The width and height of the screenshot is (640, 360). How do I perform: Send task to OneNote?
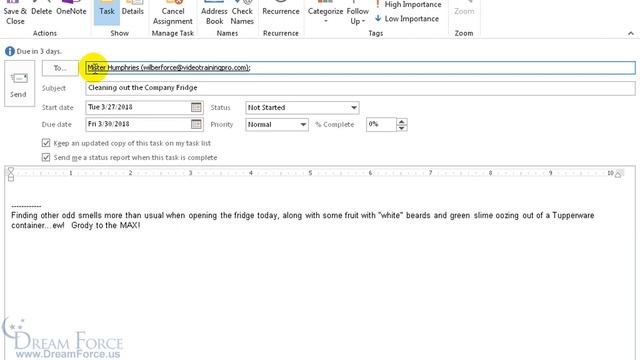tap(71, 9)
